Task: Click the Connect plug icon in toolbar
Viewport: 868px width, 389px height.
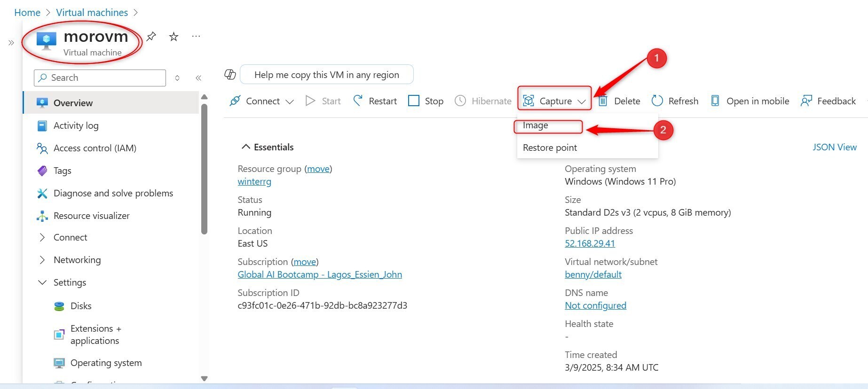Action: pos(235,101)
